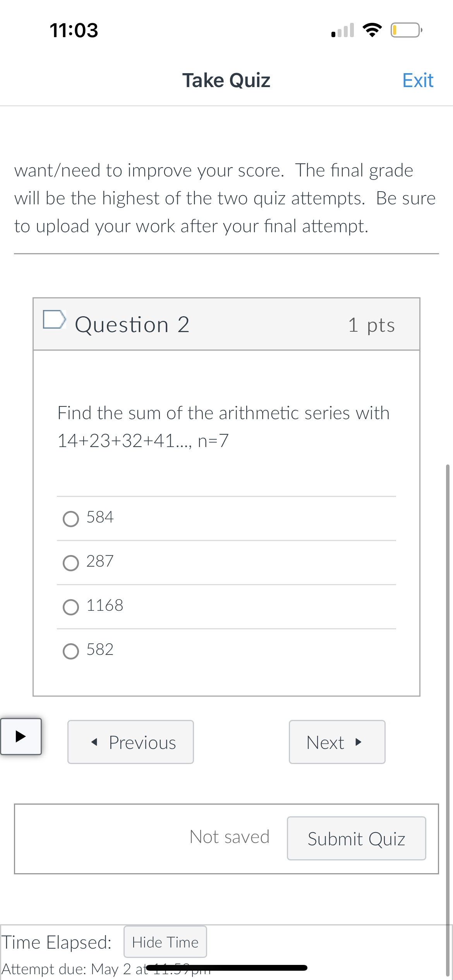Exit the quiz
This screenshot has height=980, width=453.
pyautogui.click(x=417, y=80)
